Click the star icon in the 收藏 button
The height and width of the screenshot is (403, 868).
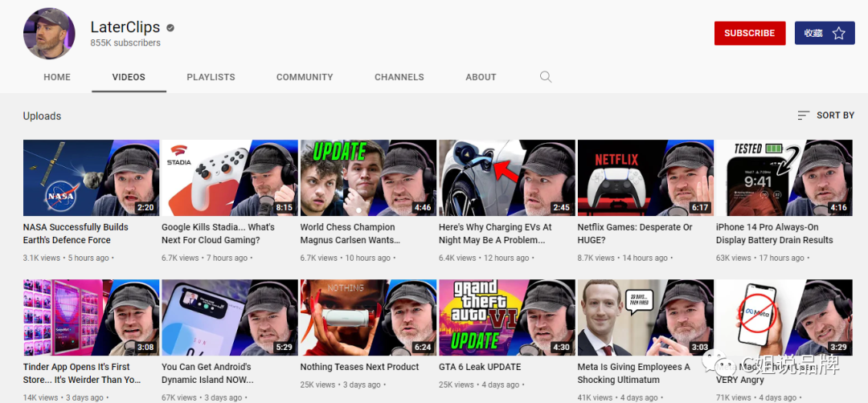838,33
